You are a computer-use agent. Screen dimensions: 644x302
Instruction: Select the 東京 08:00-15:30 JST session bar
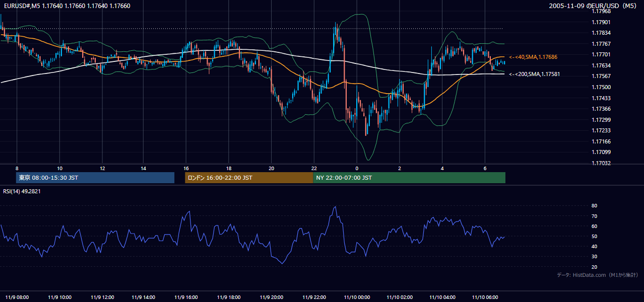95,178
